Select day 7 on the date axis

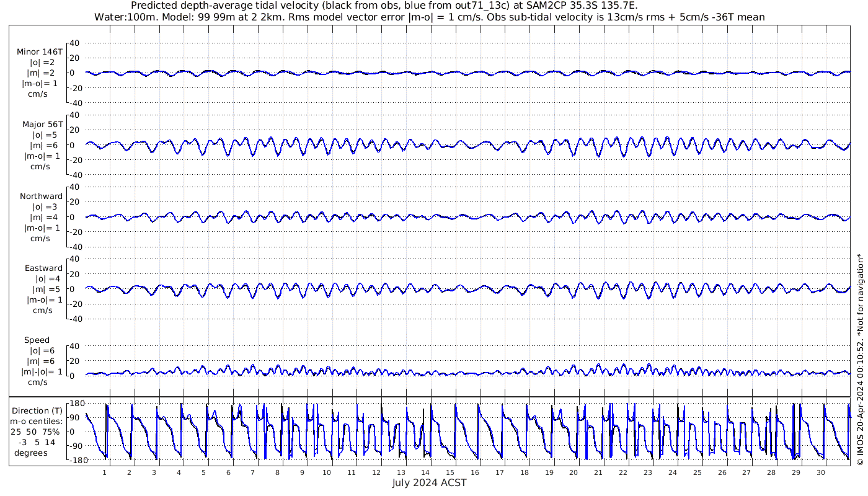point(253,472)
